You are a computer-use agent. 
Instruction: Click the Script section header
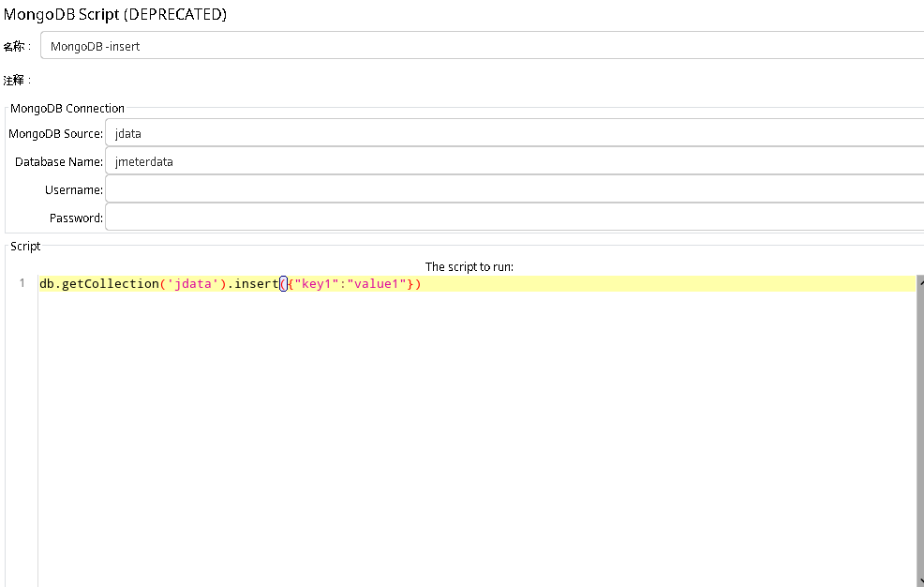pyautogui.click(x=24, y=246)
